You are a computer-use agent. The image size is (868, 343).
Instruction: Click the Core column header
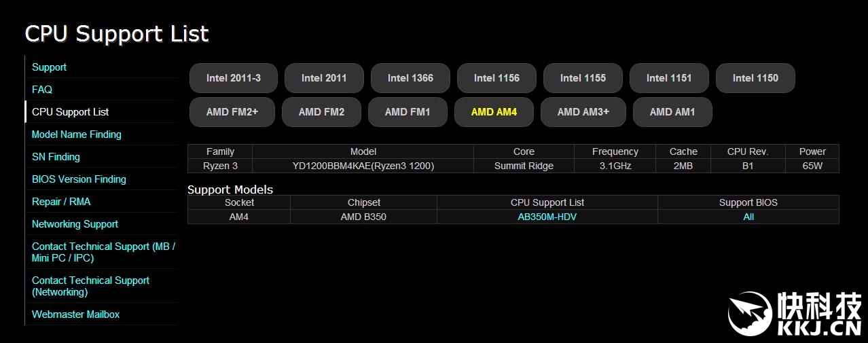(524, 151)
